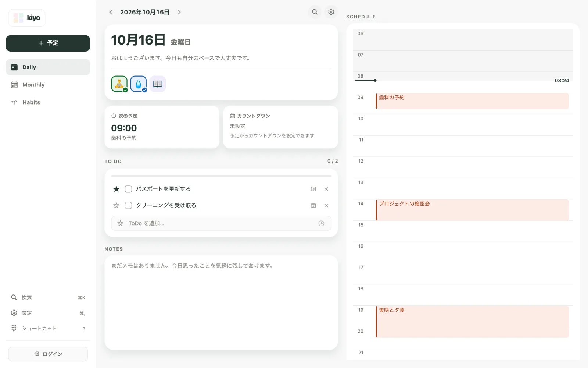This screenshot has width=588, height=368.
Task: Switch to the Monthly view
Action: pos(48,85)
